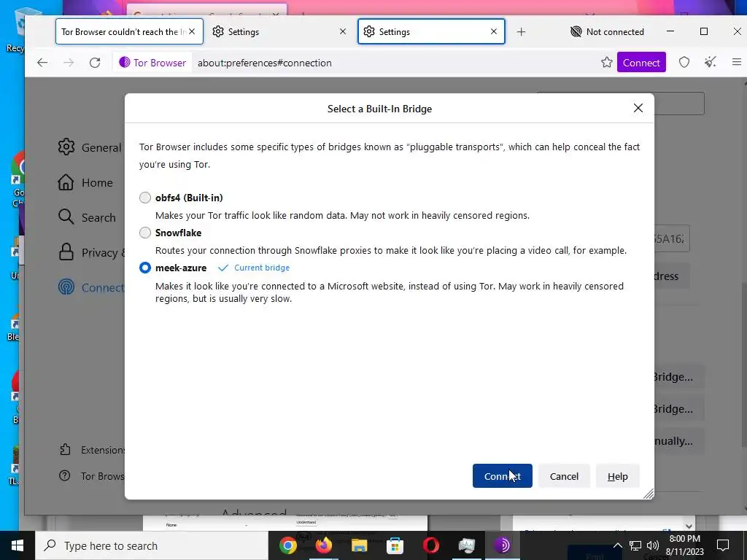The width and height of the screenshot is (747, 560).
Task: Open Privacy settings with lock icon
Action: [x=90, y=252]
